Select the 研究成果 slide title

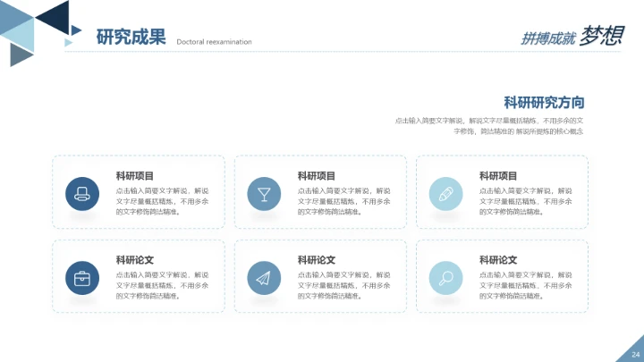click(131, 37)
